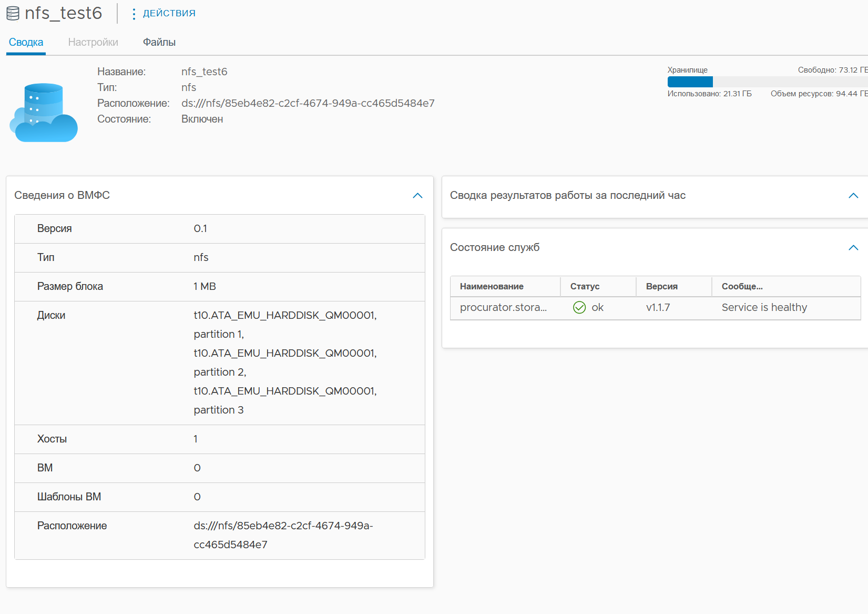This screenshot has height=614, width=868.
Task: Click the storage usage progress bar
Action: pyautogui.click(x=768, y=82)
